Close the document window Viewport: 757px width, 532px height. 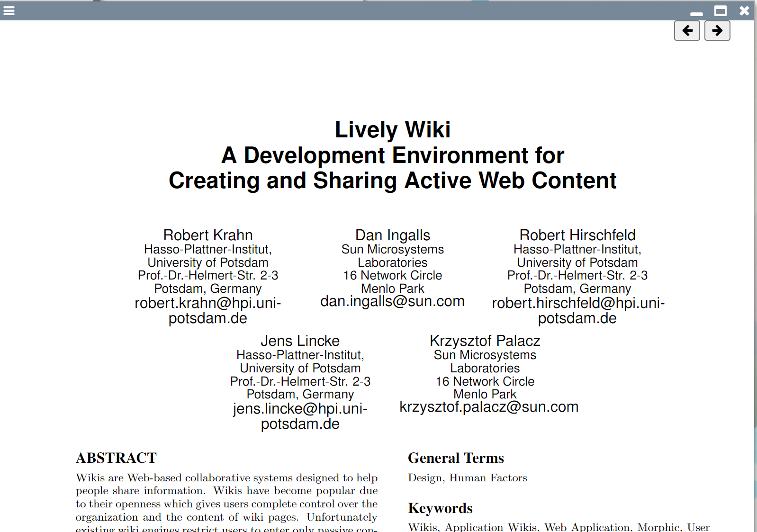click(744, 10)
